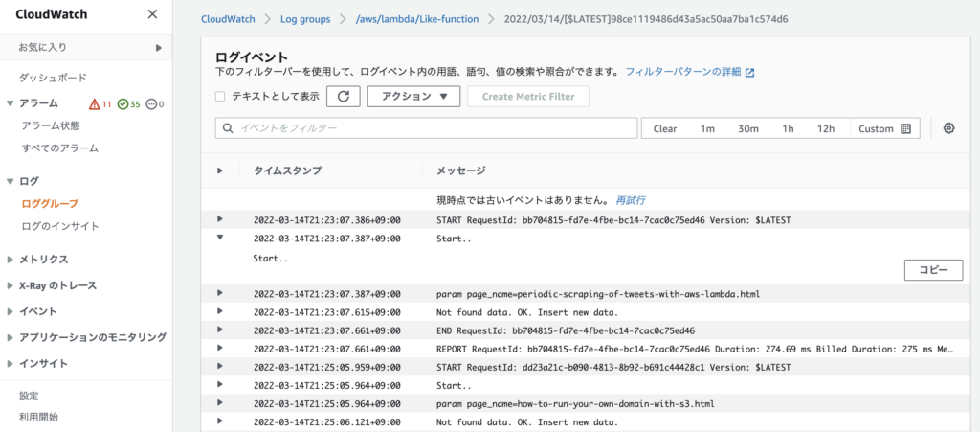Click the 'END RequestId: bb704815' message text
The height and width of the screenshot is (432, 980).
tap(566, 330)
